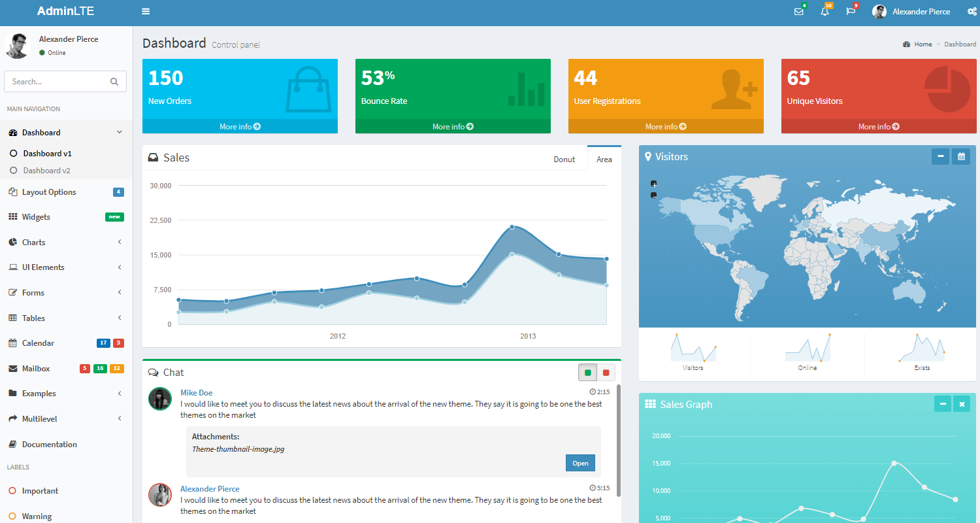The image size is (980, 523).
Task: Collapse the Visitors box with minus button
Action: (x=940, y=156)
